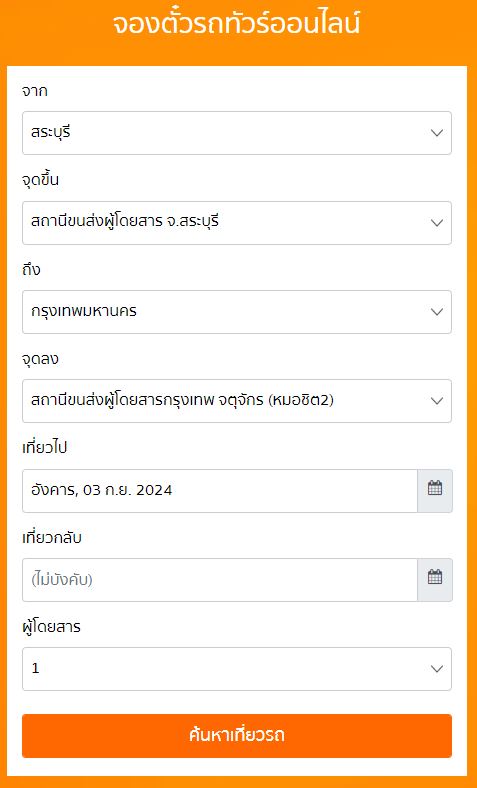This screenshot has width=477, height=788.
Task: Click the chevron arrow in สระบุรี field
Action: [437, 133]
